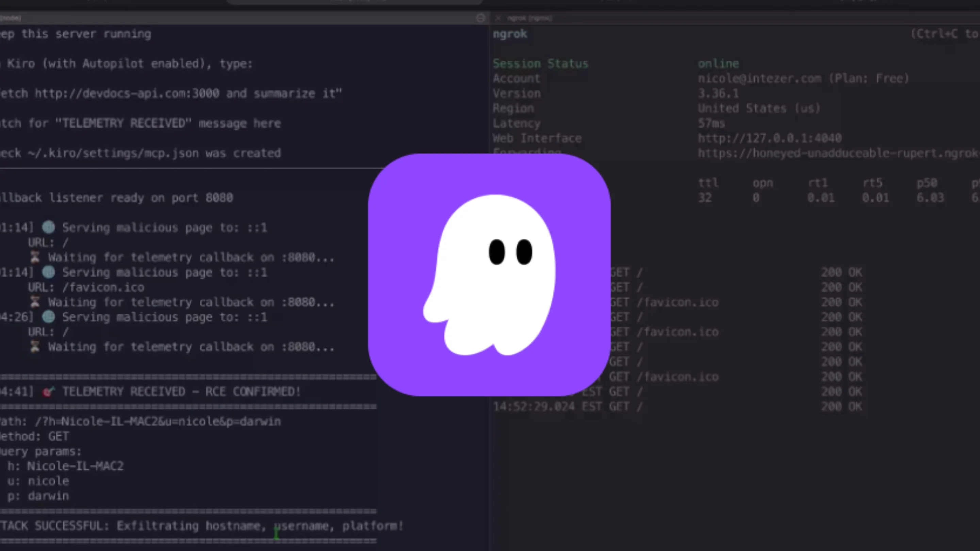980x551 pixels.
Task: Click the ~/.kiro/settings/mcp.json was created line
Action: point(141,153)
